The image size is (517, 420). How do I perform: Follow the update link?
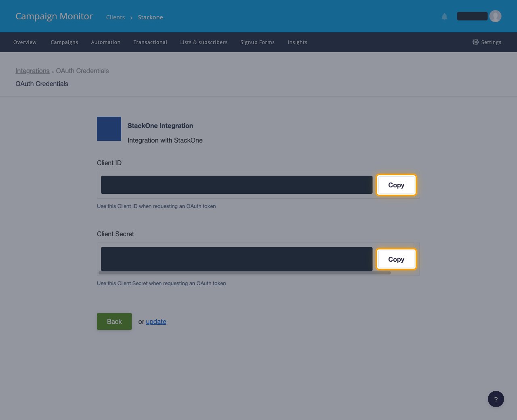click(156, 321)
